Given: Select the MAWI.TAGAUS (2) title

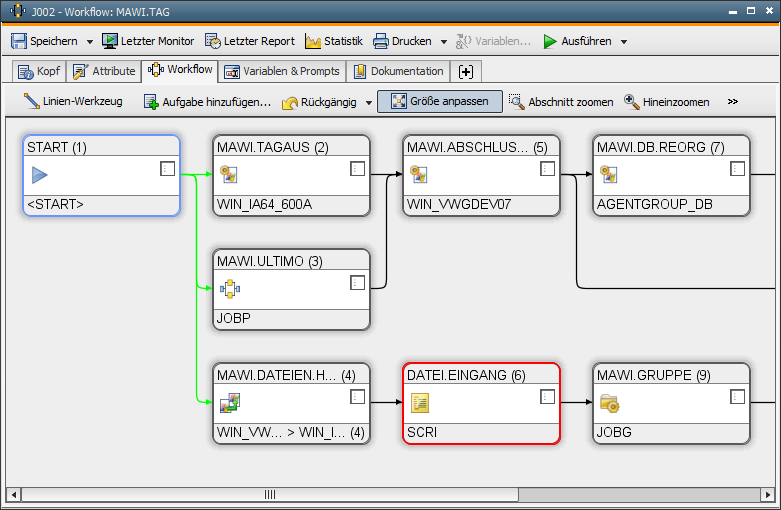Looking at the screenshot, I should [x=272, y=147].
